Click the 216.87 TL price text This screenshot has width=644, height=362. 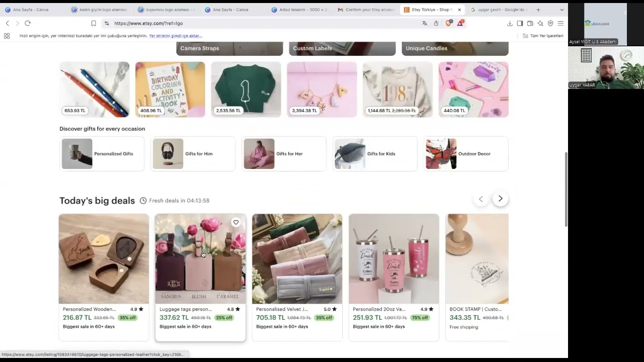coord(77,318)
